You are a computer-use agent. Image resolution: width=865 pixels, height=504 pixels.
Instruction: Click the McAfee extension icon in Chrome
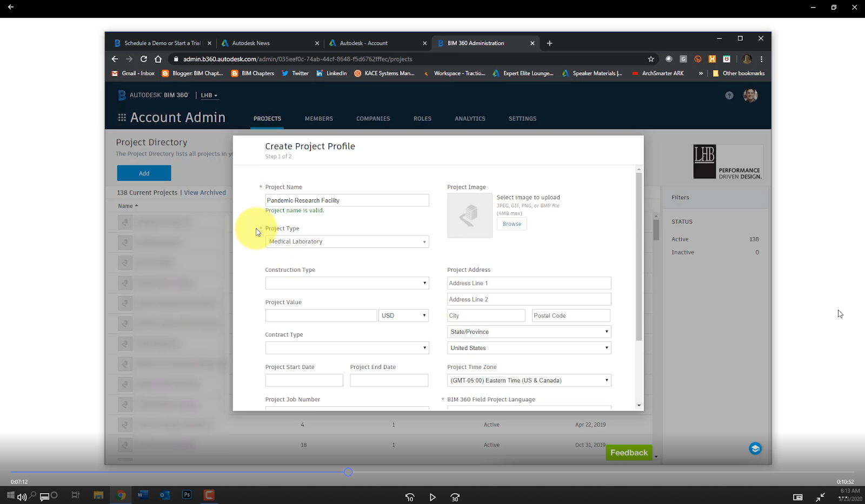(x=727, y=59)
